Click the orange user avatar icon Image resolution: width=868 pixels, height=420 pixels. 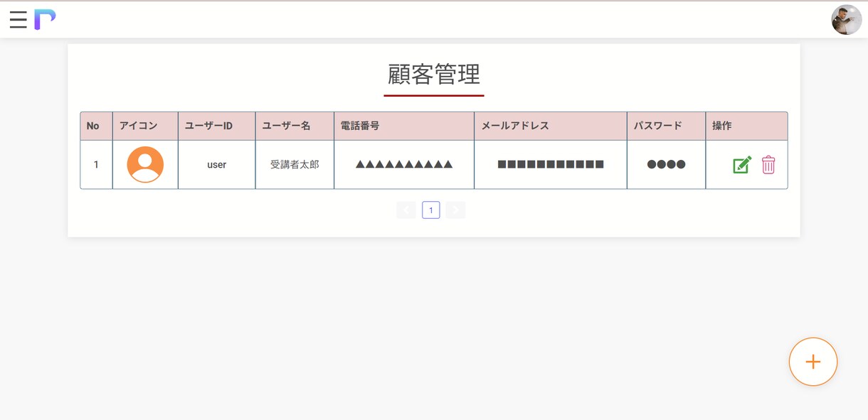(x=145, y=165)
